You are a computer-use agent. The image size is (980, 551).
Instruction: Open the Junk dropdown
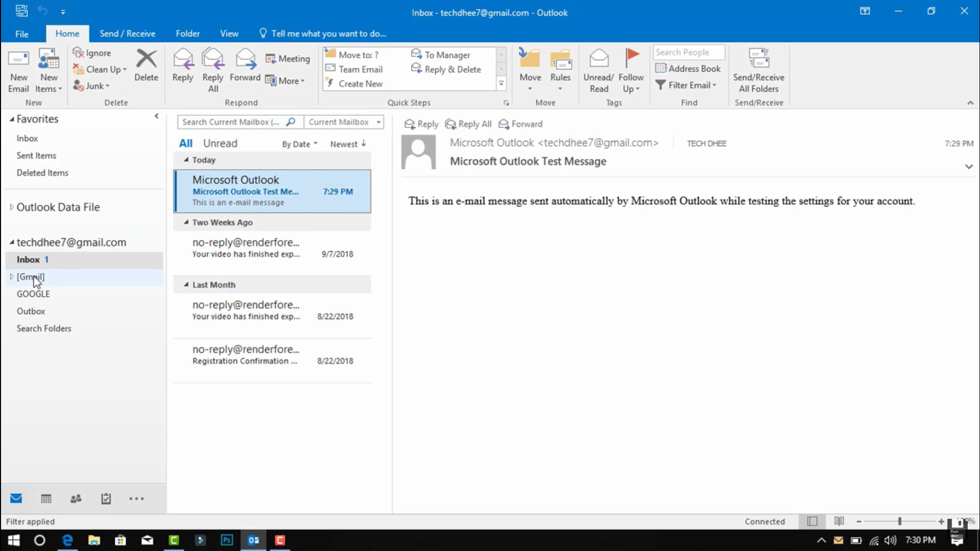(91, 86)
